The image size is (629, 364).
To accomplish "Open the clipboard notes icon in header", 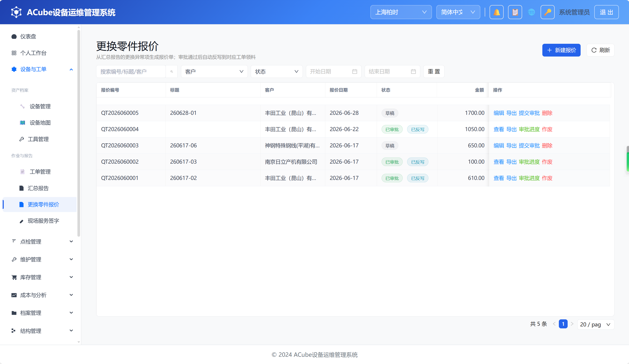I will 515,12.
